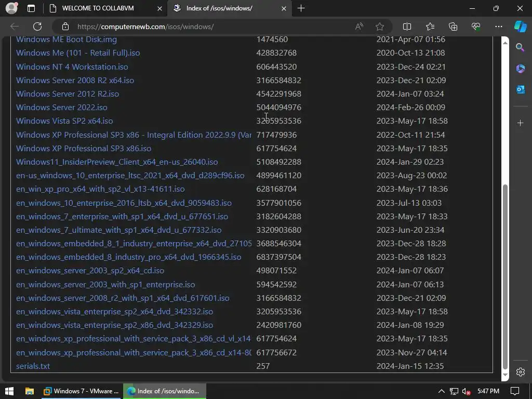Viewport: 532px width, 399px height.
Task: Download en_windows_7_ultimate_with_sp1 iso
Action: click(x=119, y=230)
